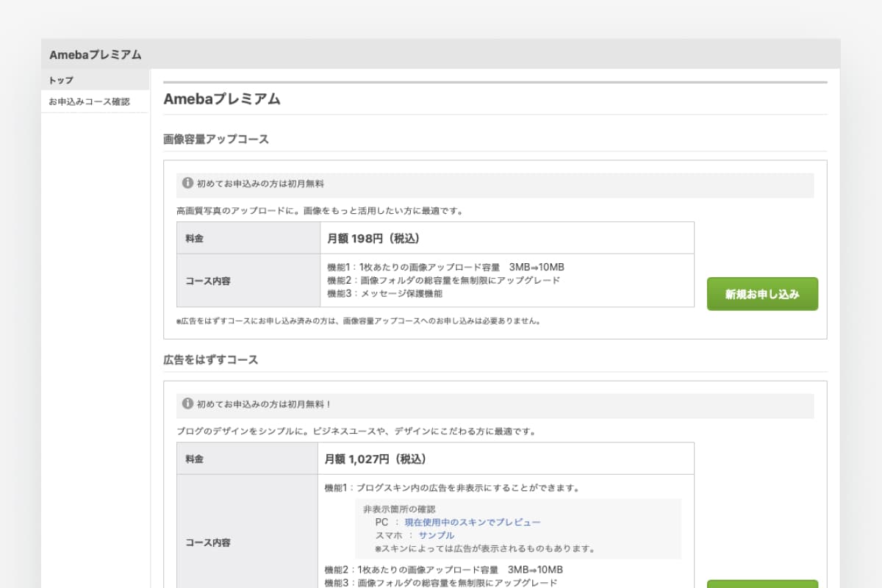Click the ※広告をはずすコースにお申し込み済みの方 note
The height and width of the screenshot is (588, 882).
[x=359, y=320]
